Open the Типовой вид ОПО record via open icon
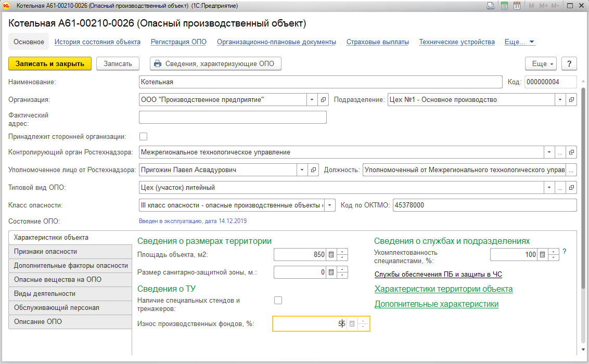Viewport: 589px width, 364px height. [x=571, y=188]
